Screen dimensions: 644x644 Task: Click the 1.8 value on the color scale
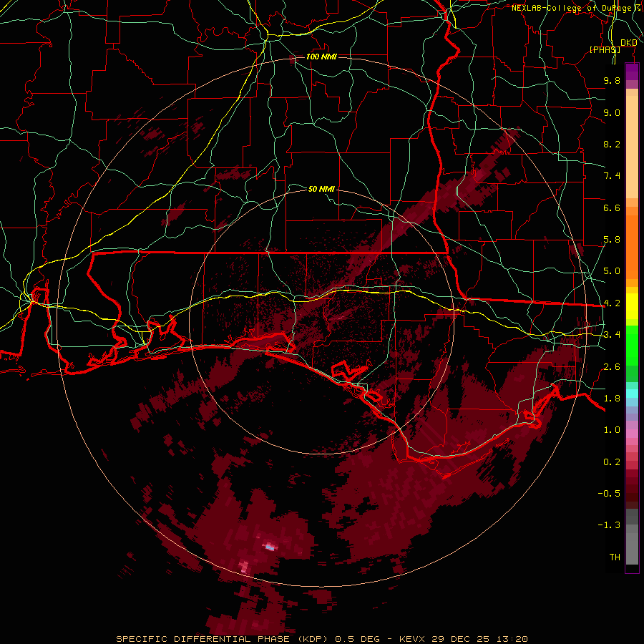[612, 399]
